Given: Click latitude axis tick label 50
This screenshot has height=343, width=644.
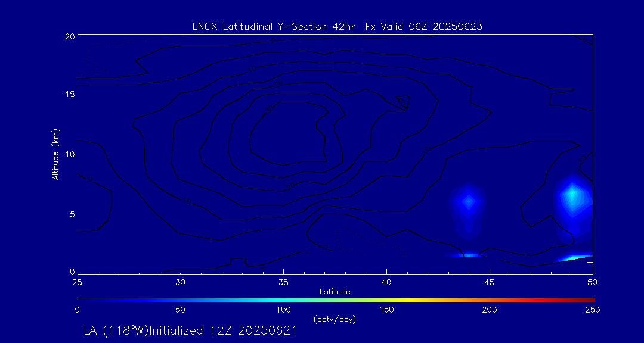Looking at the screenshot, I should tap(593, 282).
